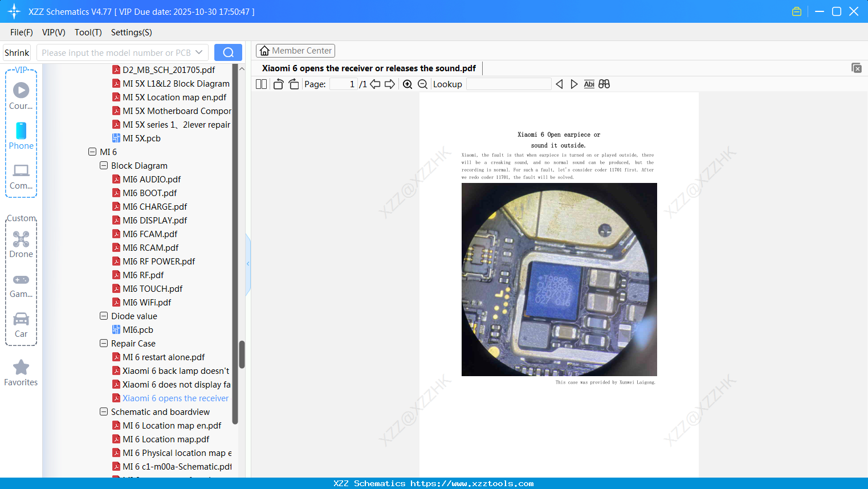The height and width of the screenshot is (489, 868).
Task: Open the File menu
Action: click(x=22, y=32)
